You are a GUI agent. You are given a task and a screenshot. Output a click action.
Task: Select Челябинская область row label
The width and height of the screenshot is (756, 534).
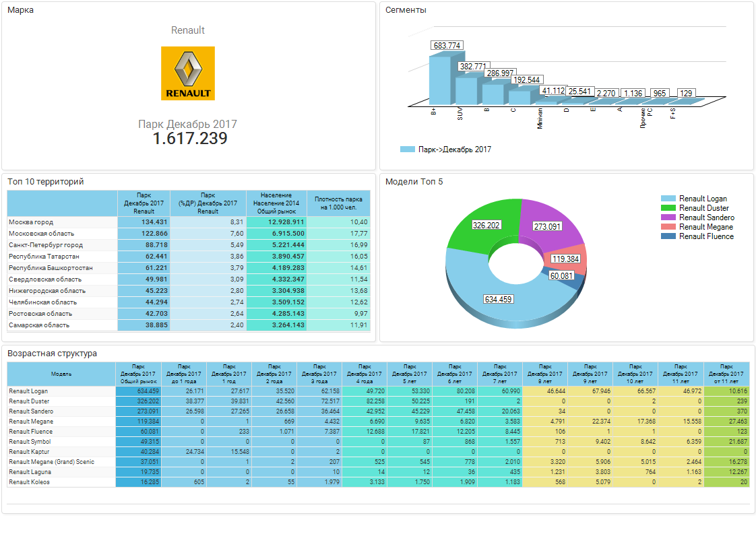click(x=42, y=302)
